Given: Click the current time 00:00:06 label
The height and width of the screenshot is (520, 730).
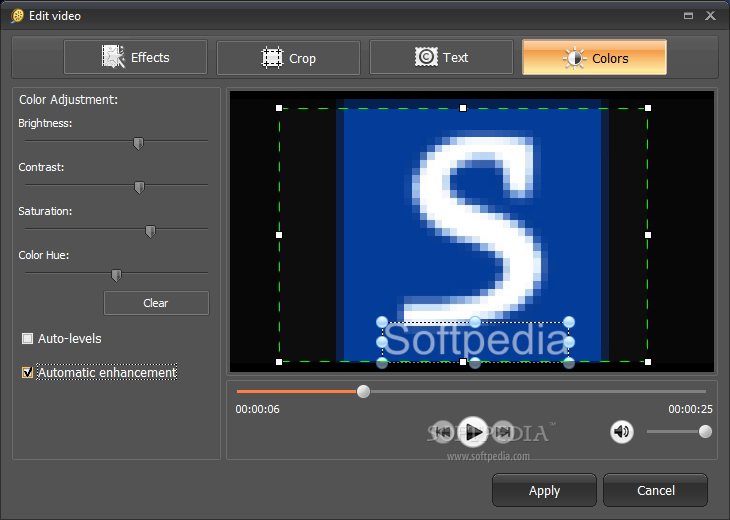Looking at the screenshot, I should coord(257,409).
